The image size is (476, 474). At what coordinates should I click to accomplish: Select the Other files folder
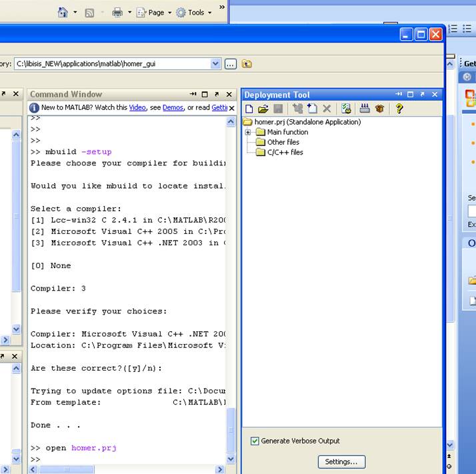[x=283, y=142]
